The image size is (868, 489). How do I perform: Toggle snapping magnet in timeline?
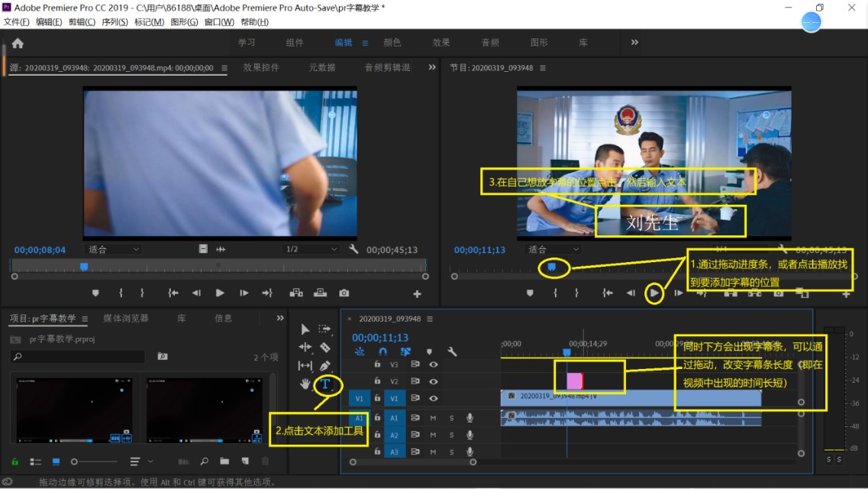(x=382, y=351)
